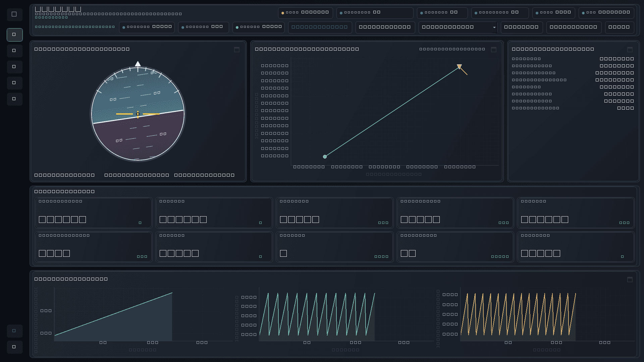The width and height of the screenshot is (644, 362).
Task: Click the amber triangle marker ending the trajectory line
Action: tap(459, 67)
